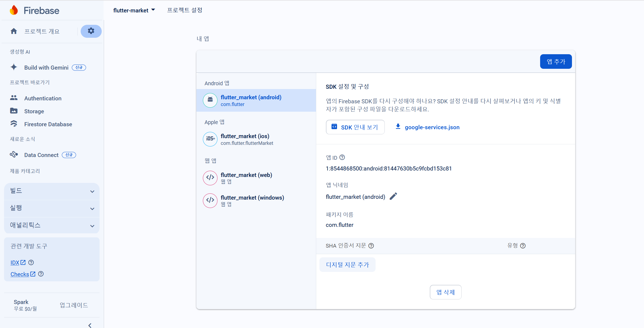The width and height of the screenshot is (644, 328).
Task: Expand the 애널리틱스 category
Action: [52, 225]
